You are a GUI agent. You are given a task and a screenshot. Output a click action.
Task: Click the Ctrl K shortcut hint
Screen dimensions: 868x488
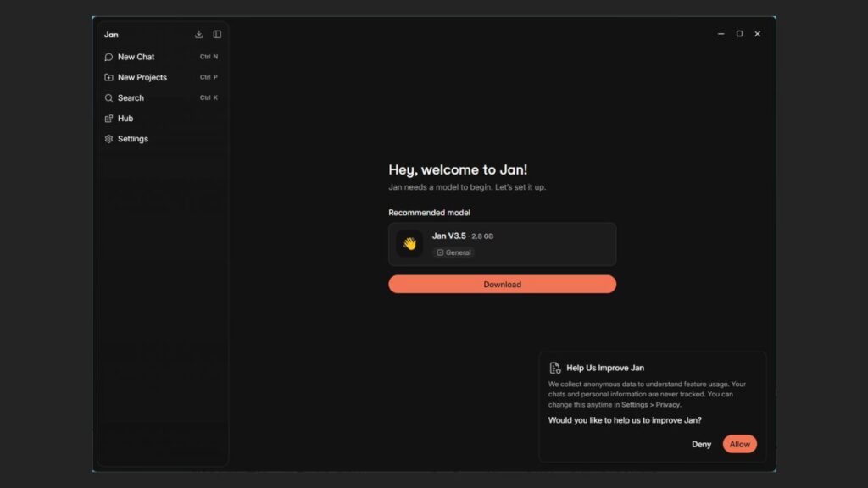pos(209,98)
